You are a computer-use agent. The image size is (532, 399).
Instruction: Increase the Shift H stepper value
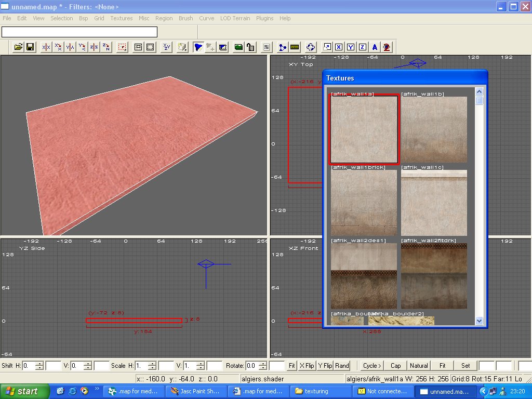[40, 363]
